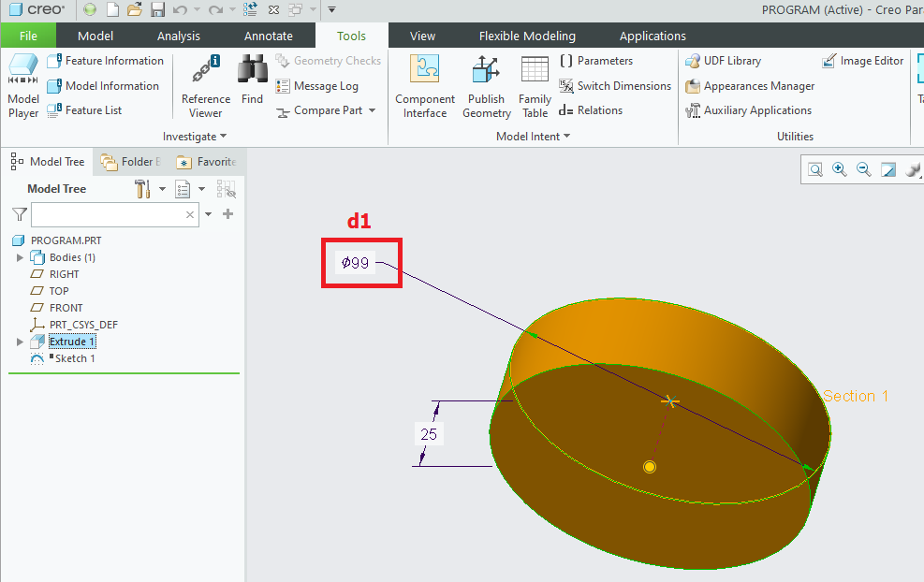The image size is (924, 582).
Task: Open the File menu
Action: click(x=28, y=35)
